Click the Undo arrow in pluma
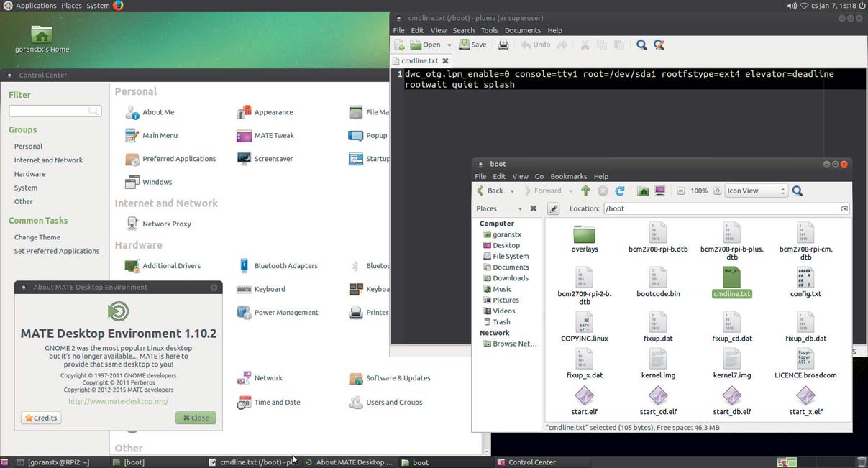This screenshot has height=468, width=868. click(x=536, y=45)
